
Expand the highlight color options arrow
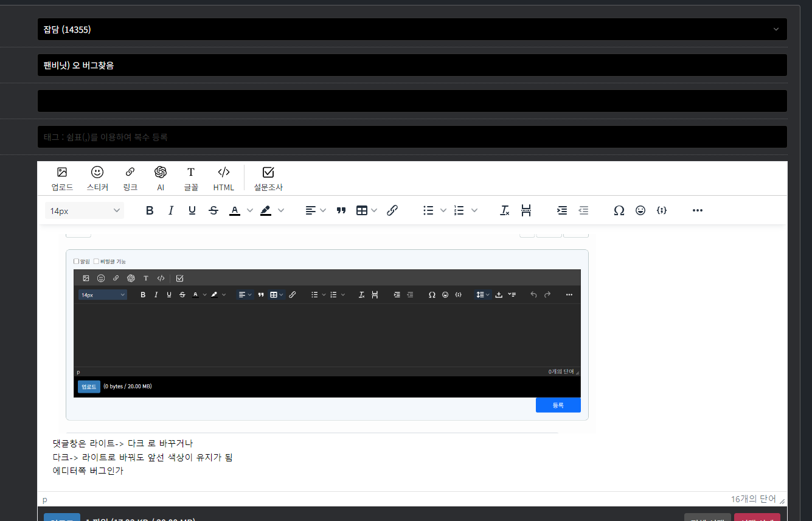click(x=281, y=210)
